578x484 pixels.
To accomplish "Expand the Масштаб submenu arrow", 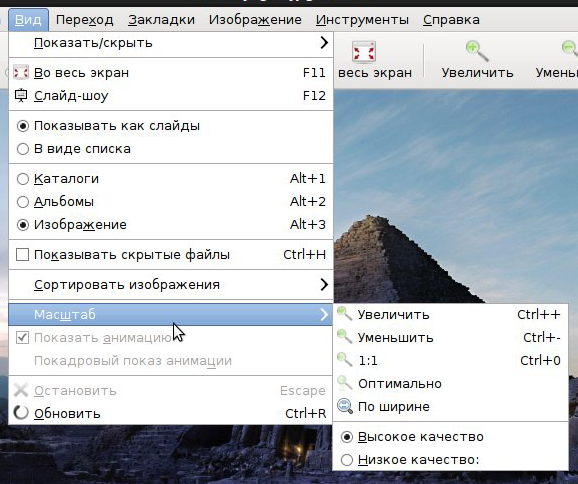I will (x=324, y=314).
